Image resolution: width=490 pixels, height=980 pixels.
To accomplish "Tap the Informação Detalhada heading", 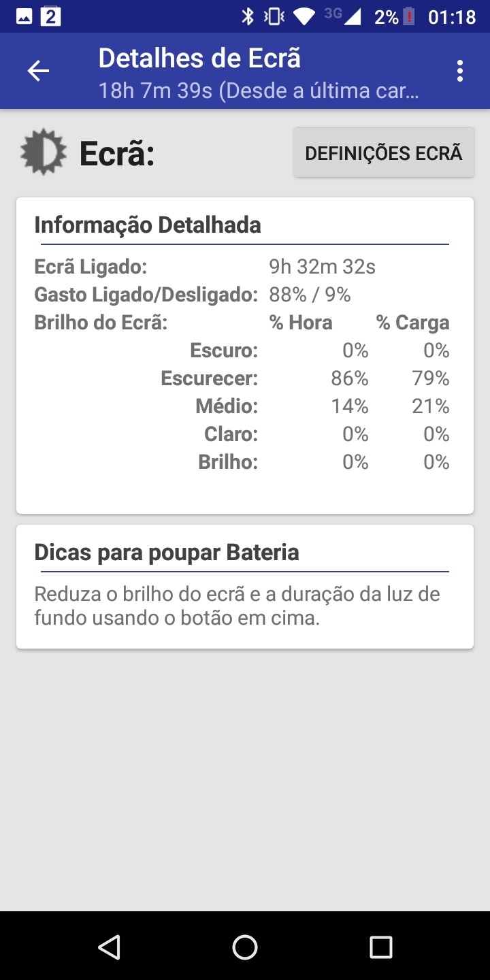I will [148, 225].
